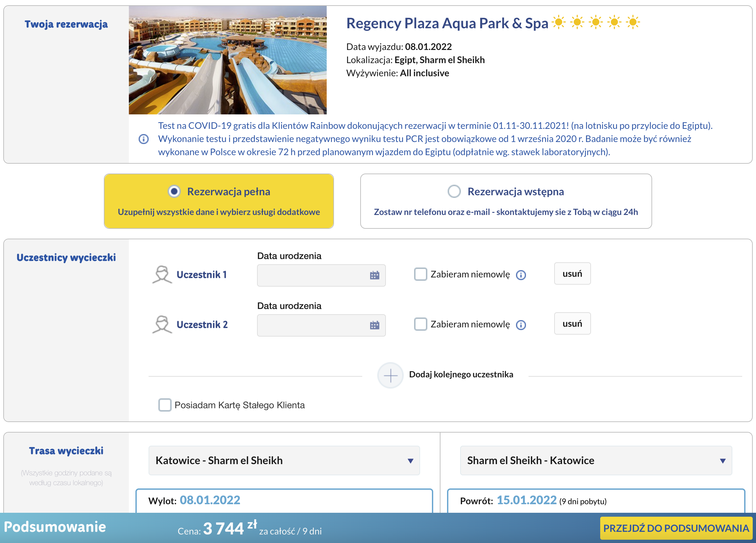Screen dimensions: 756x543
Task: Click info icon next to first Zabieram niemowlę
Action: coord(521,275)
